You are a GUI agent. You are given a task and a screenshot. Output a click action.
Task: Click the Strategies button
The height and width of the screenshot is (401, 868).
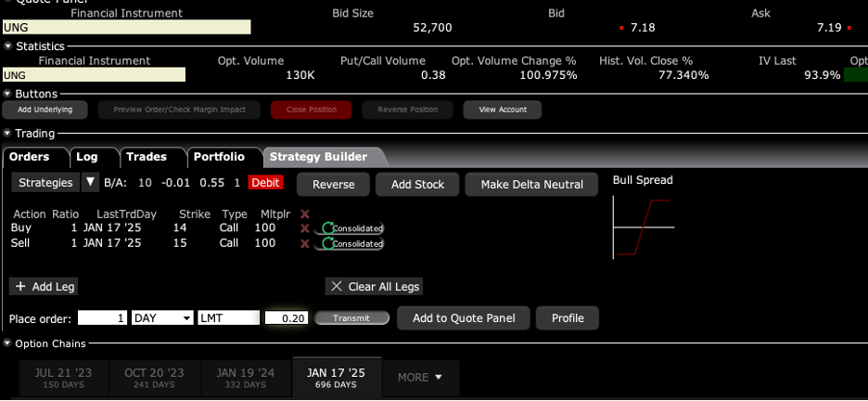click(46, 183)
